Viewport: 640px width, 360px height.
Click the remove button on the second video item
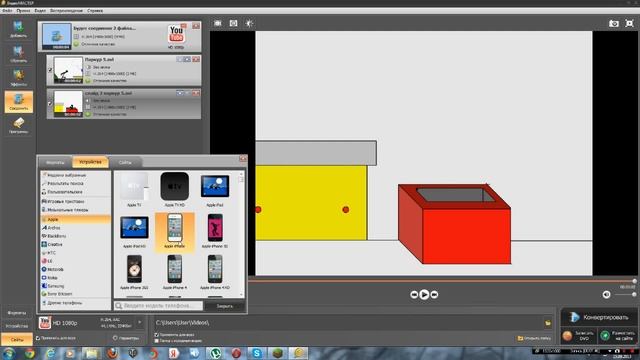point(196,93)
